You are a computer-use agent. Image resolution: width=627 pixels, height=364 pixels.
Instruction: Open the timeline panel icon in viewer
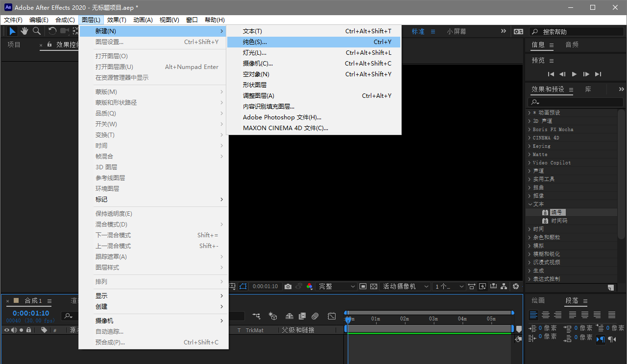tap(493, 286)
